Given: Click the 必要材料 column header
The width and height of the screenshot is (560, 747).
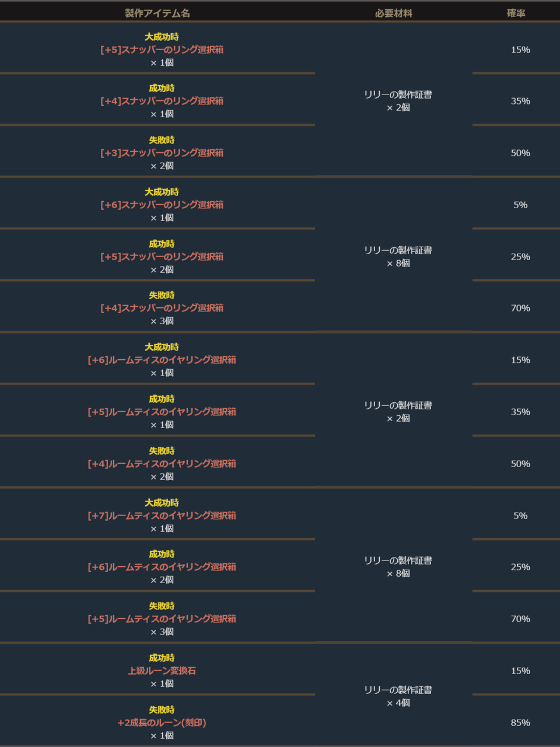Looking at the screenshot, I should coord(393,13).
